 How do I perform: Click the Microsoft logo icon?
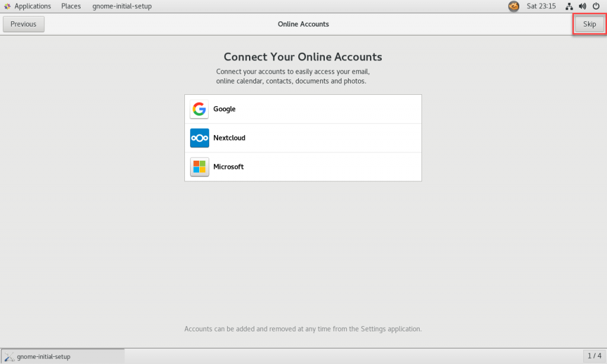199,167
